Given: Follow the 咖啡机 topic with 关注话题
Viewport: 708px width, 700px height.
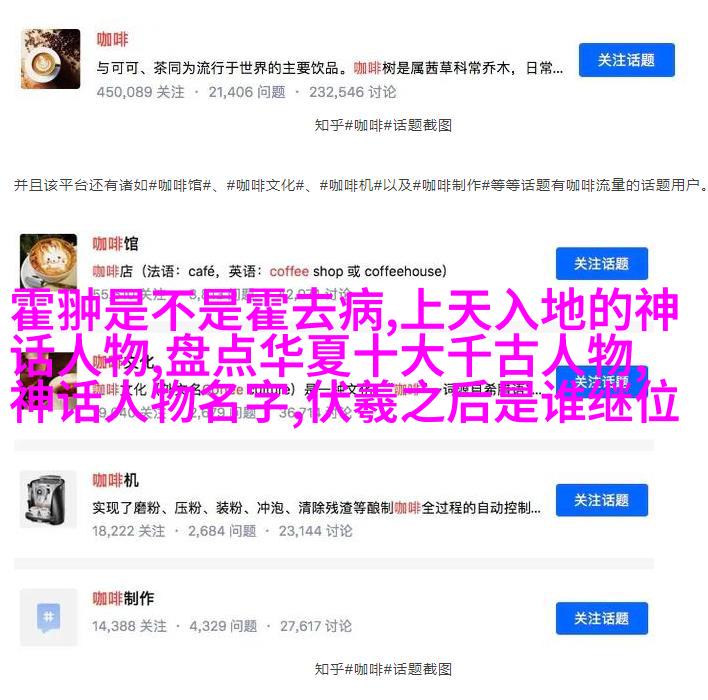Looking at the screenshot, I should (602, 500).
